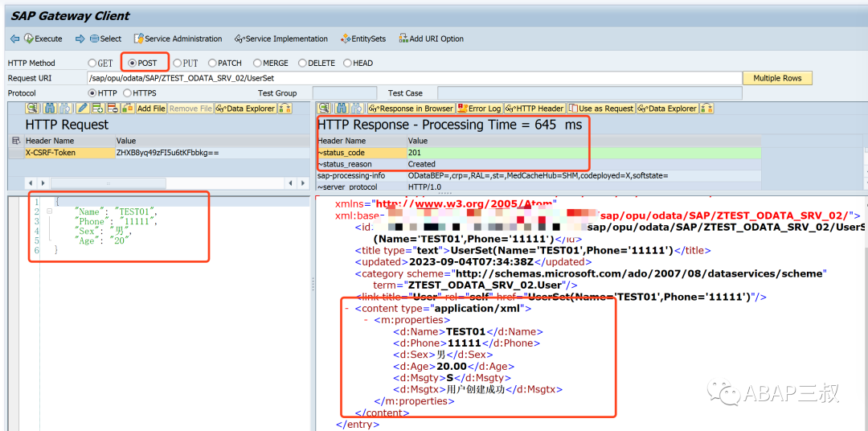The width and height of the screenshot is (868, 431).
Task: Click the Execute toolbar button
Action: pos(43,39)
